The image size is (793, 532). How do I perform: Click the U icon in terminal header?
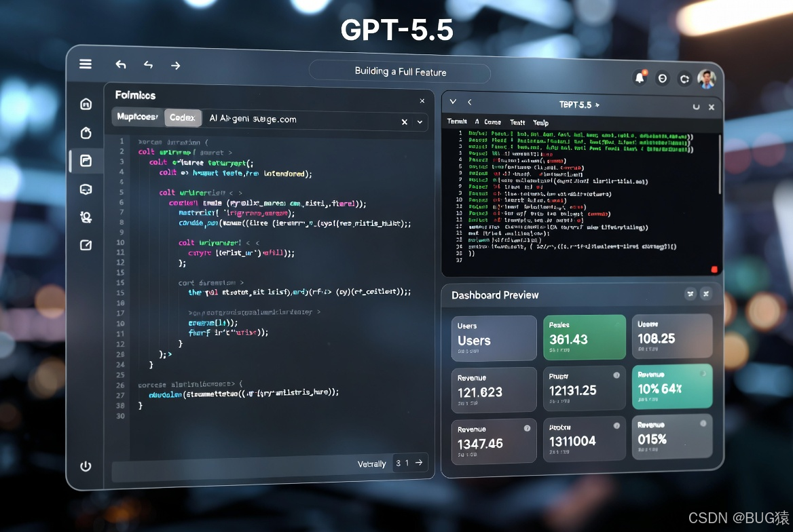click(x=697, y=107)
